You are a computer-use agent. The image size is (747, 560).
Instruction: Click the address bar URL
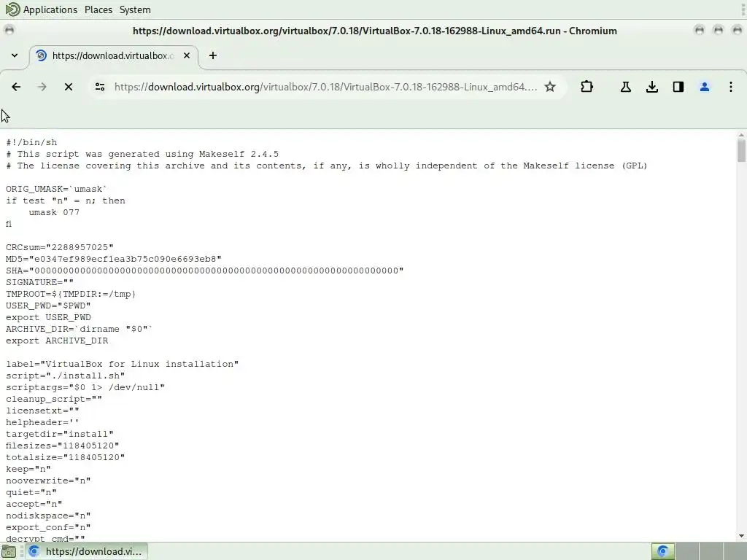pos(325,87)
